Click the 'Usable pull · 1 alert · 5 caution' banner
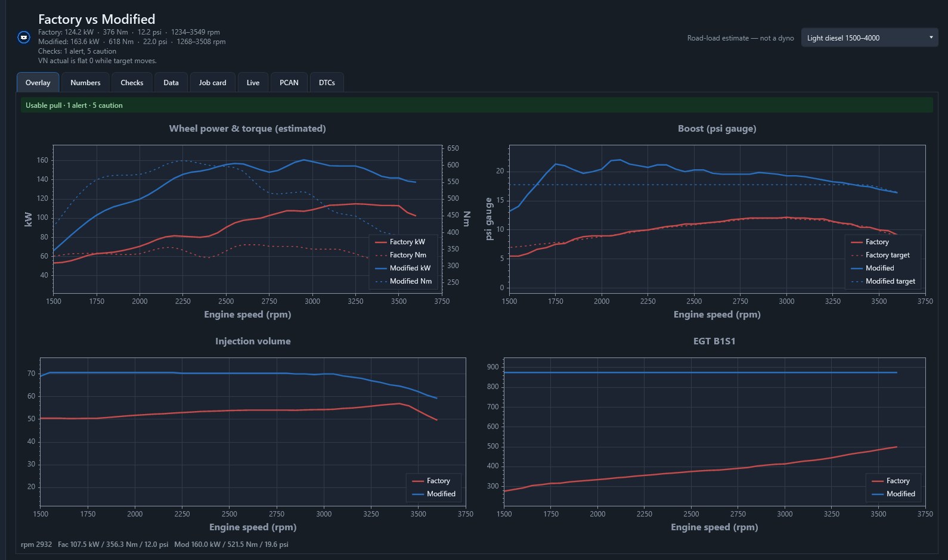This screenshot has height=560, width=948. pyautogui.click(x=477, y=105)
